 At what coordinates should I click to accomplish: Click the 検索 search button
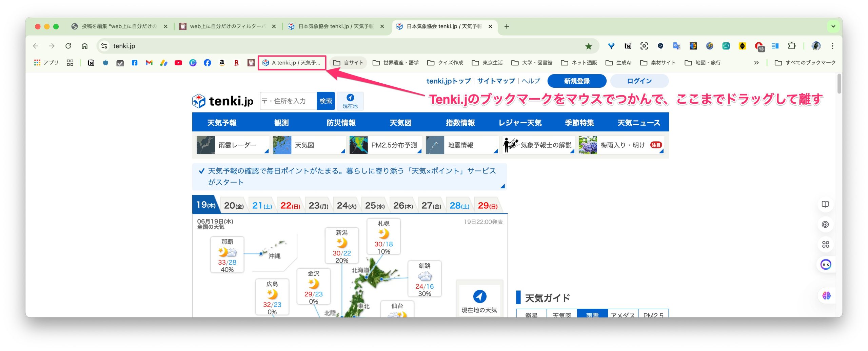coord(325,101)
